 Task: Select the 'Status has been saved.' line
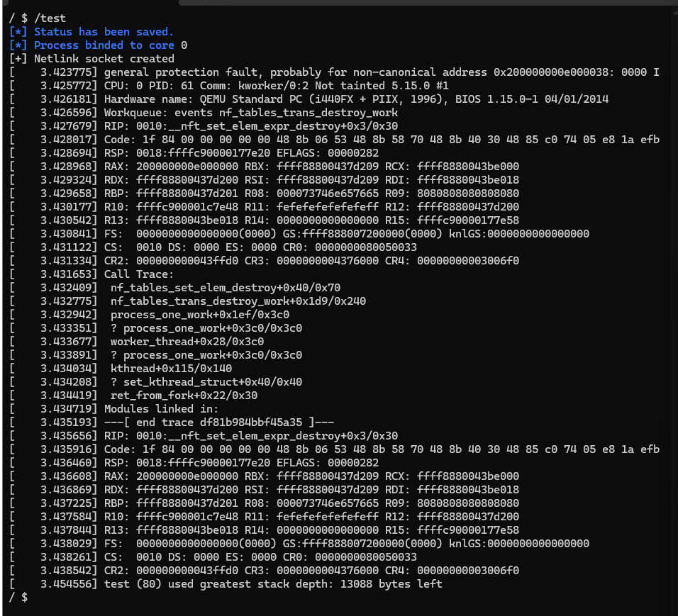pyautogui.click(x=91, y=32)
